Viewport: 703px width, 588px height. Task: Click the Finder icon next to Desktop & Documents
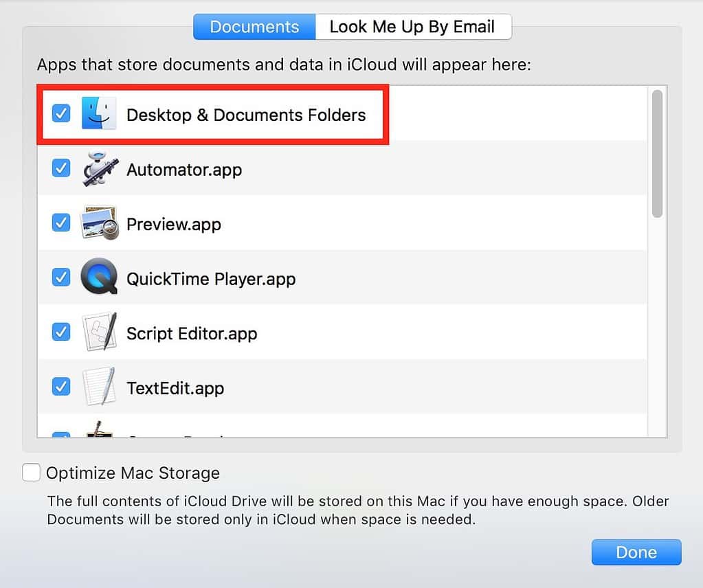pos(100,114)
